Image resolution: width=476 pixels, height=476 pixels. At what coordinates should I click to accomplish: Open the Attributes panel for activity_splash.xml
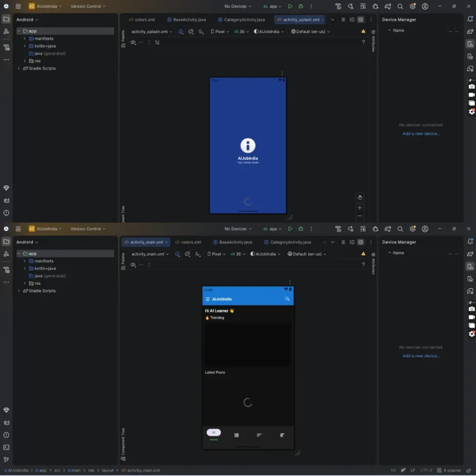[373, 41]
